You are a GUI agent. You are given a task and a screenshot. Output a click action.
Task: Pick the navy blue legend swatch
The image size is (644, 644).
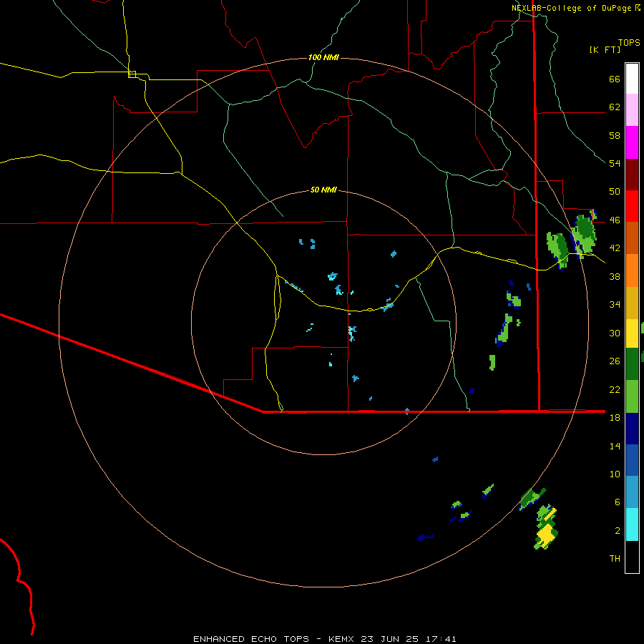coord(632,429)
